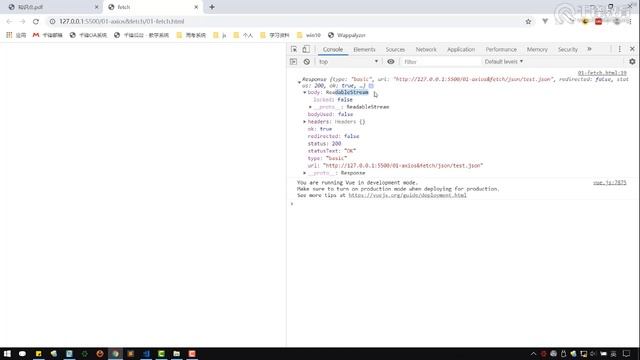640x360 pixels.
Task: Select the 'type: "basic"' property row
Action: 327,158
